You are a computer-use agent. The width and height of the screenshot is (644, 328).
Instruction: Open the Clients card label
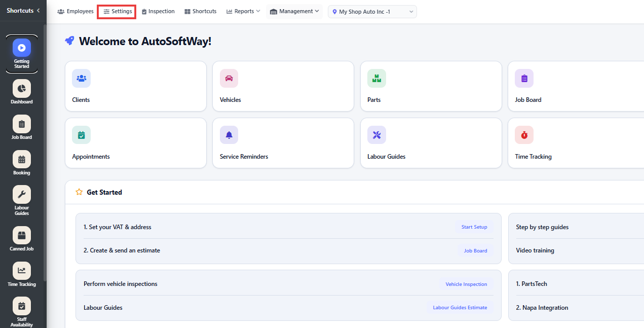coord(81,100)
